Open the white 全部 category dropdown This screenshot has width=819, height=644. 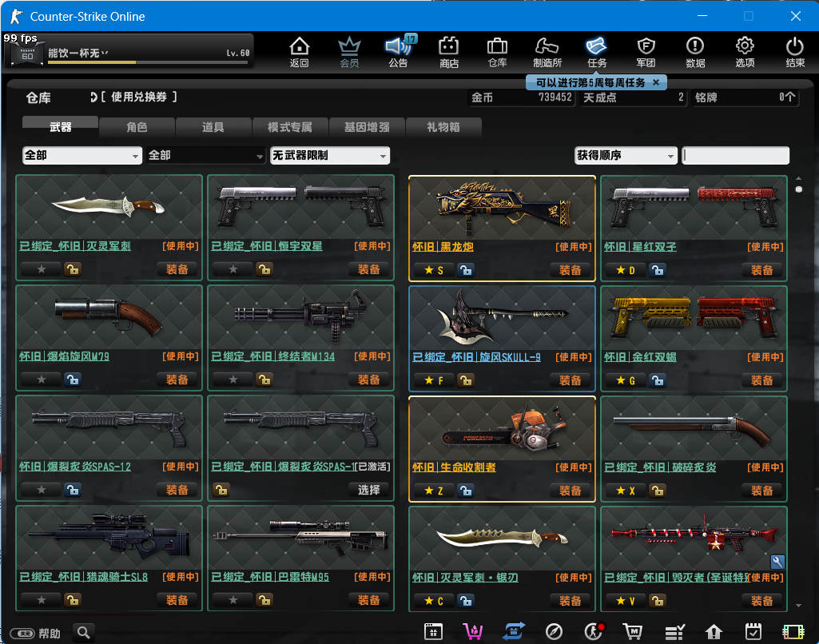(x=82, y=155)
